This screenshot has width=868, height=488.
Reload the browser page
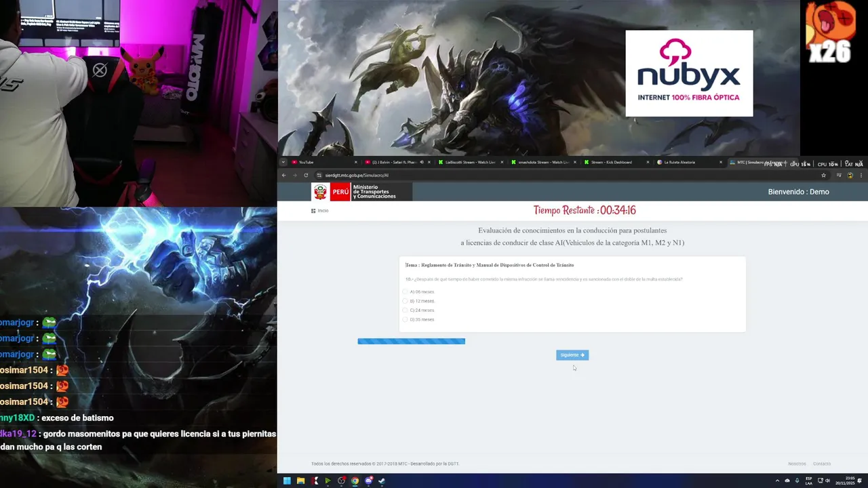tap(306, 175)
